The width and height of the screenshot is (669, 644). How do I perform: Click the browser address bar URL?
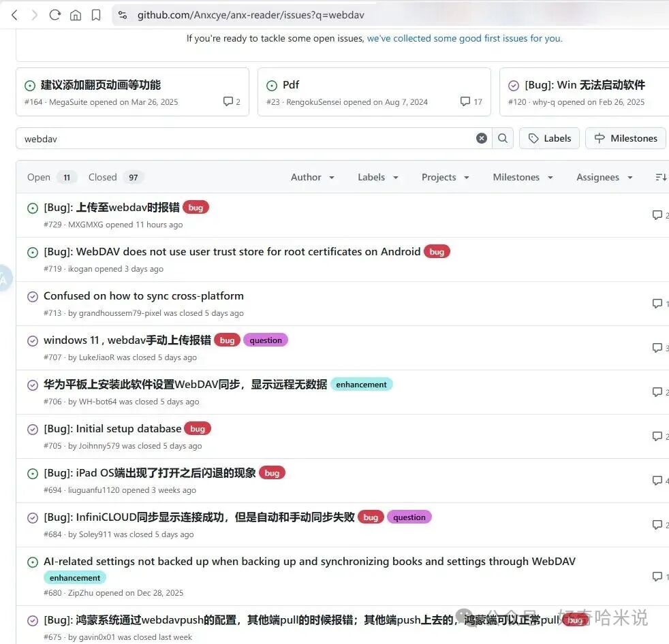pos(251,16)
